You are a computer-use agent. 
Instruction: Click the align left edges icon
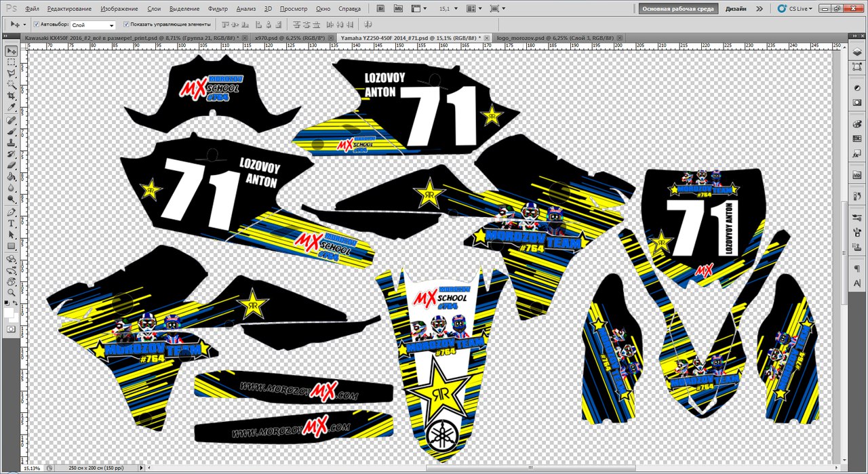[x=258, y=24]
